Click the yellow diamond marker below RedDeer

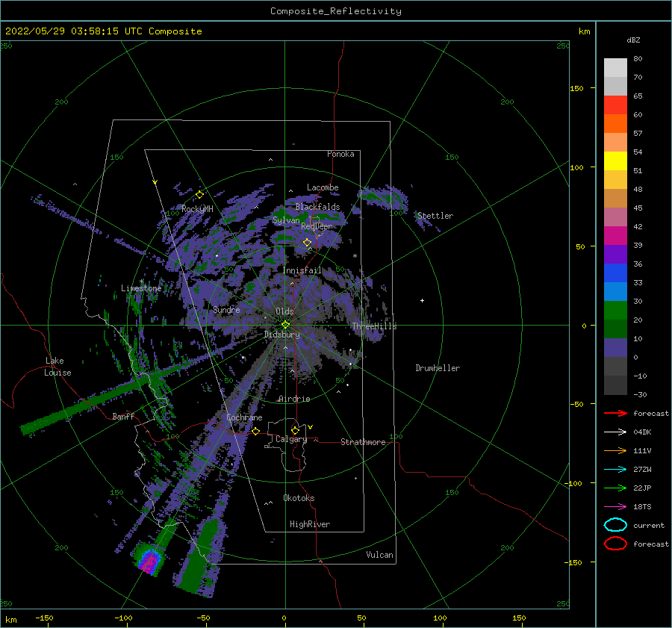(x=308, y=243)
